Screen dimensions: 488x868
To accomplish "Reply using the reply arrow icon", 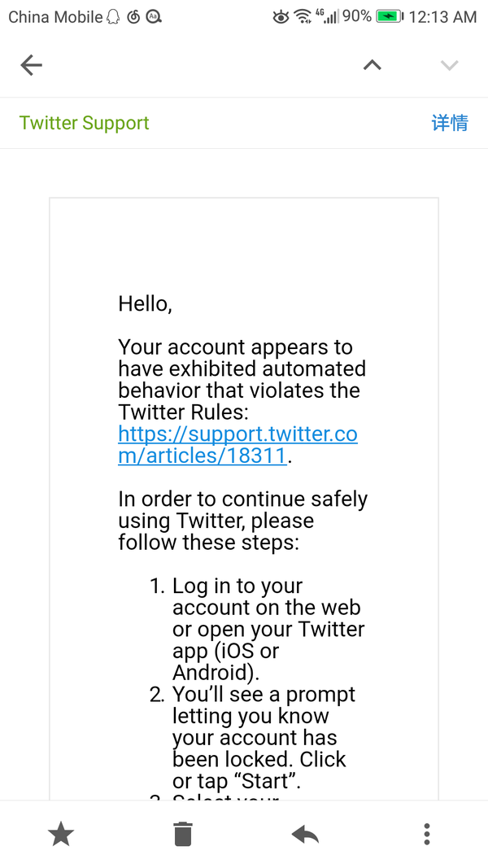I will pos(305,833).
